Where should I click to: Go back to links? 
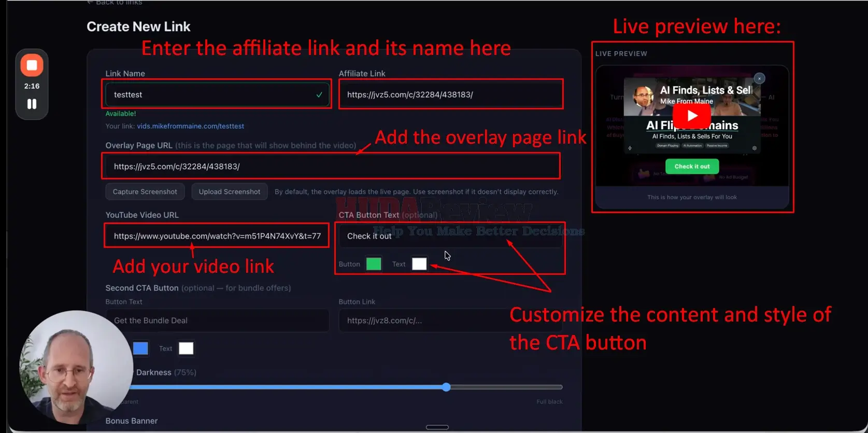tap(115, 2)
